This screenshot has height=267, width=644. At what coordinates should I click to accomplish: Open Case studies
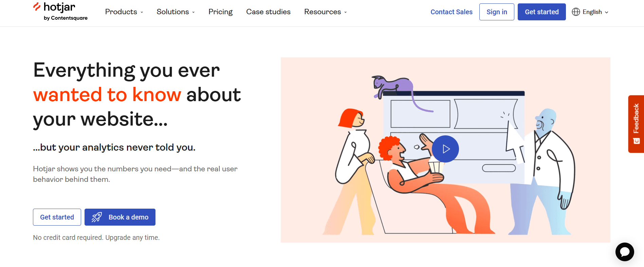click(268, 12)
